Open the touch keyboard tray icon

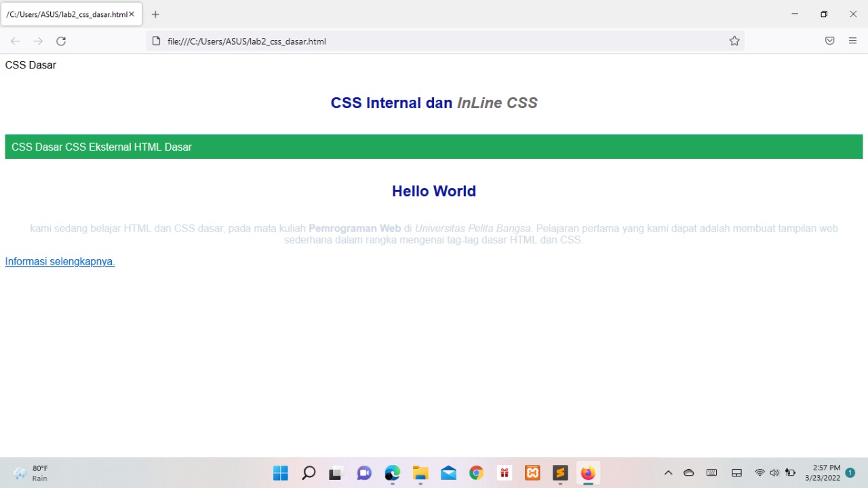[711, 473]
